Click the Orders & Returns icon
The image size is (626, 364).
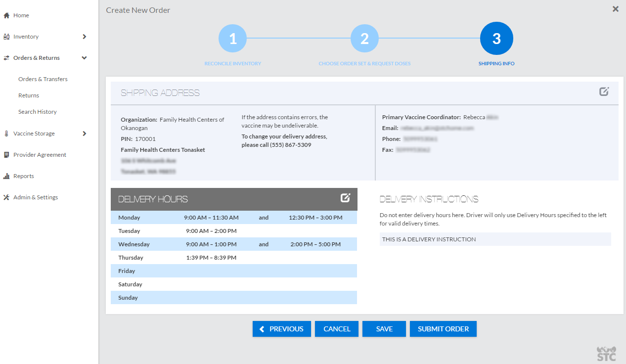[x=6, y=57]
